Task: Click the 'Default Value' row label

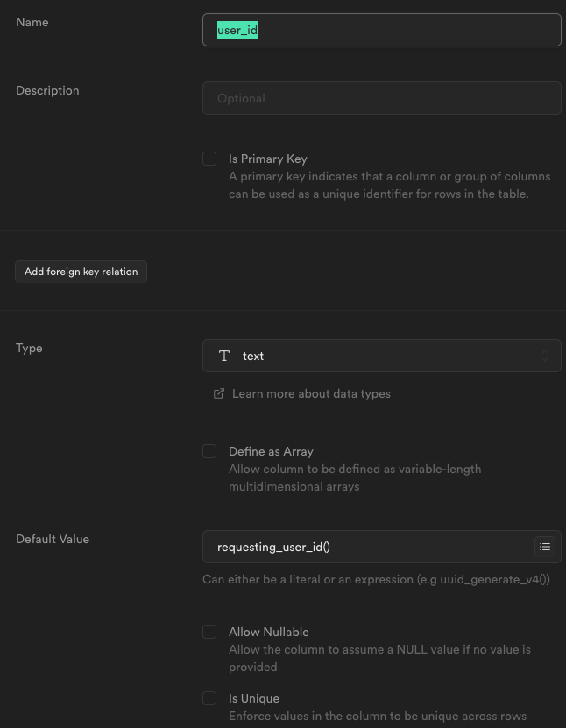Action: pos(53,539)
